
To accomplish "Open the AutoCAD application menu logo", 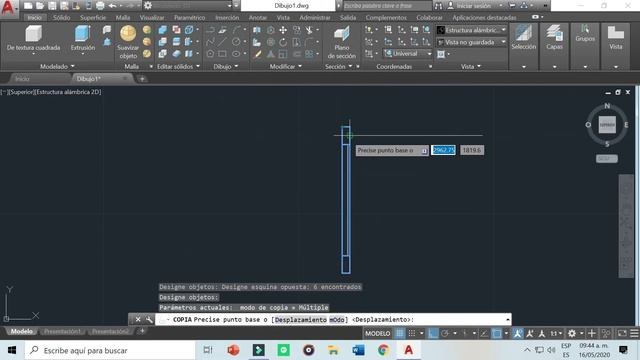I will 8,8.
